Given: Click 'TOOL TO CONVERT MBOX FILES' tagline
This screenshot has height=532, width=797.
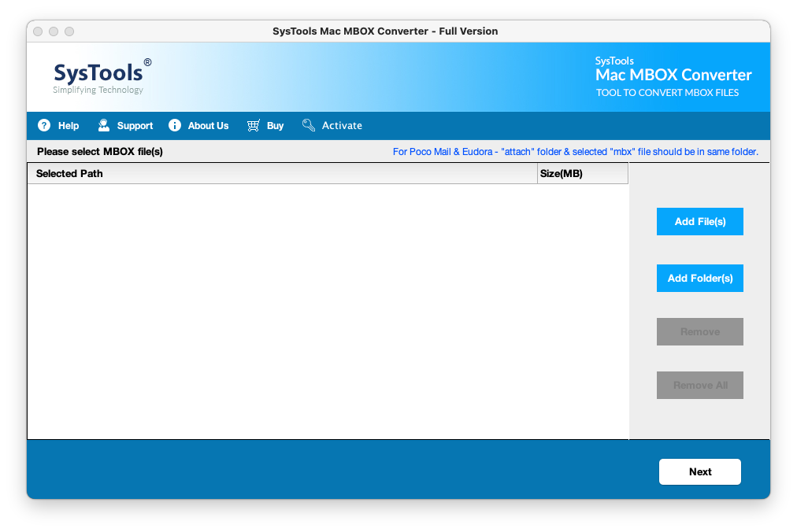Looking at the screenshot, I should coord(667,93).
